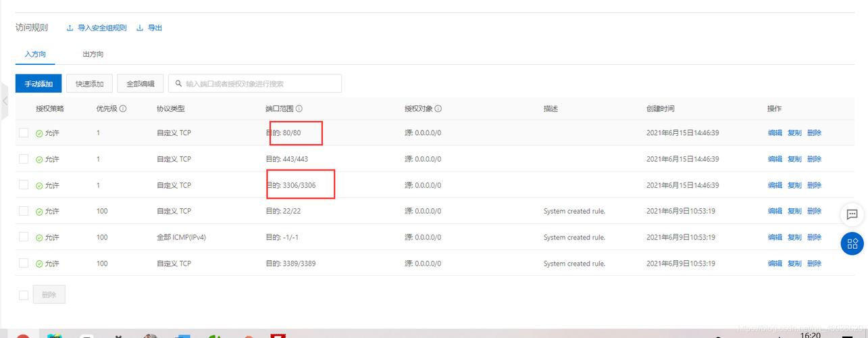Open the blue grid shortcut icon
This screenshot has width=868, height=338.
point(852,243)
